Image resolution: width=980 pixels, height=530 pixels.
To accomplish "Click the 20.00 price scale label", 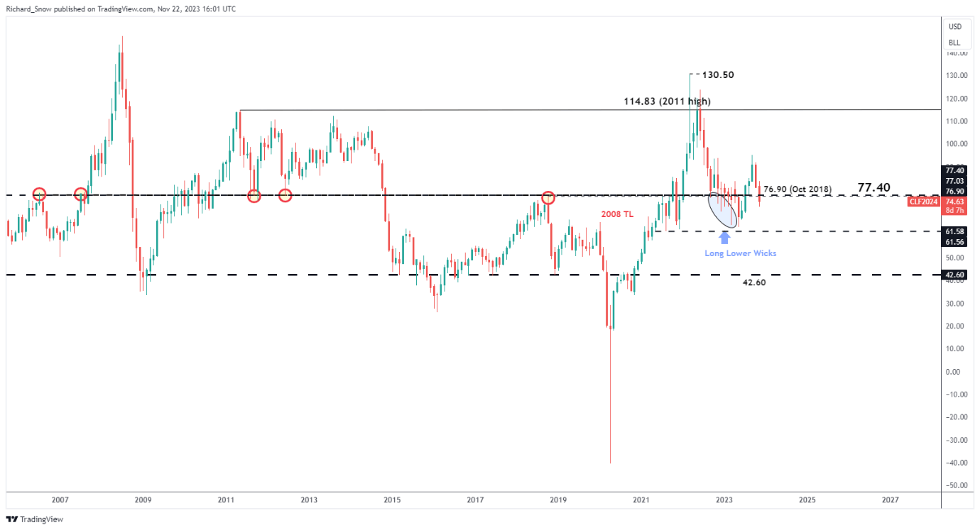I will pyautogui.click(x=954, y=326).
